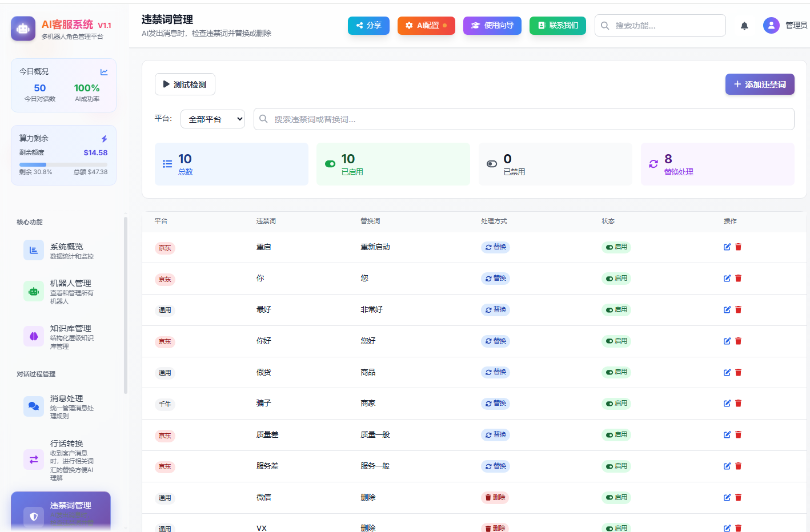Open the 管理员 user menu
The width and height of the screenshot is (810, 532).
tap(796, 26)
